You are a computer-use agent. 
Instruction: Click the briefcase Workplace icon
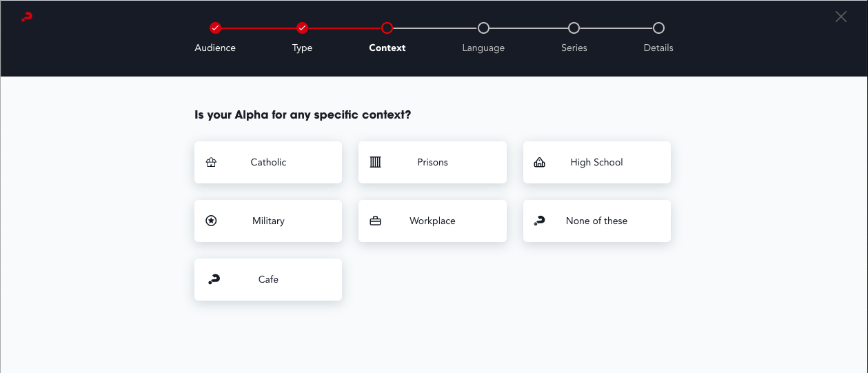[375, 221]
